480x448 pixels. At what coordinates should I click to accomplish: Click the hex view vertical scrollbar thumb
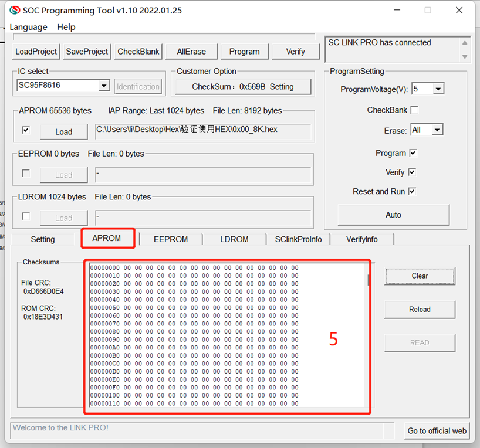click(369, 280)
